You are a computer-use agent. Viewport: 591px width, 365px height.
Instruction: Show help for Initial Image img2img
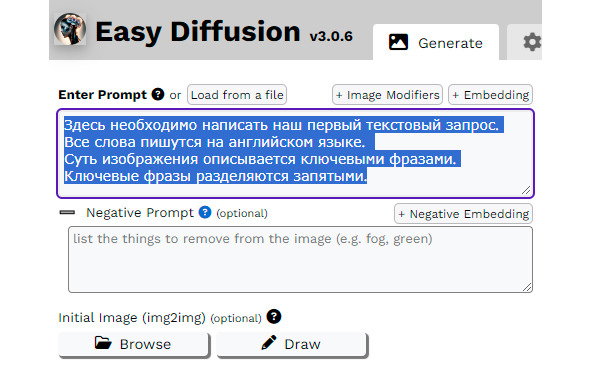(x=274, y=316)
